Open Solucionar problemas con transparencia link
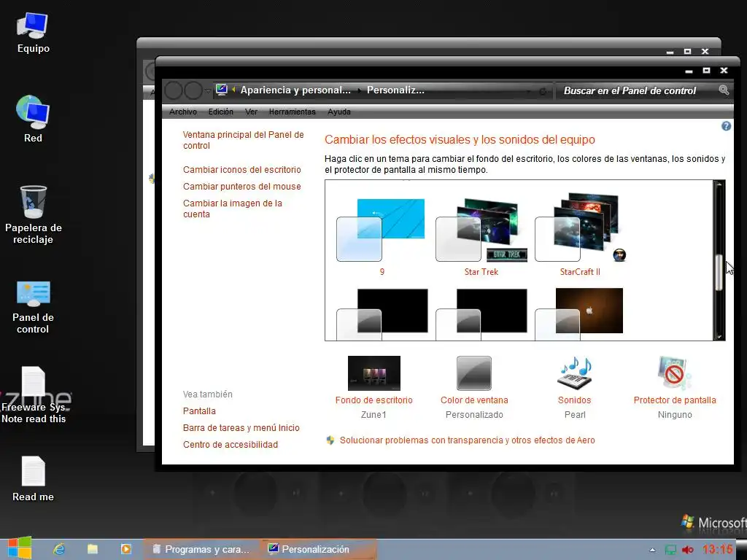This screenshot has width=747, height=560. point(467,440)
